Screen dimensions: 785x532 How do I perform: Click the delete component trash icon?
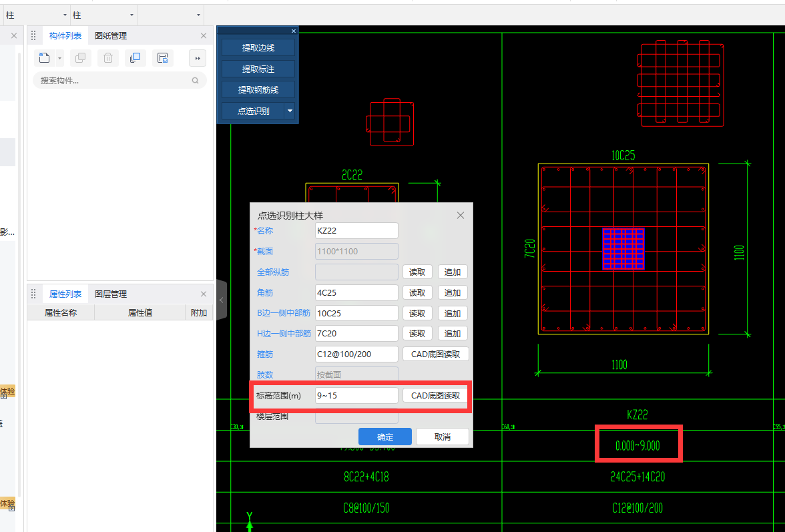click(107, 58)
